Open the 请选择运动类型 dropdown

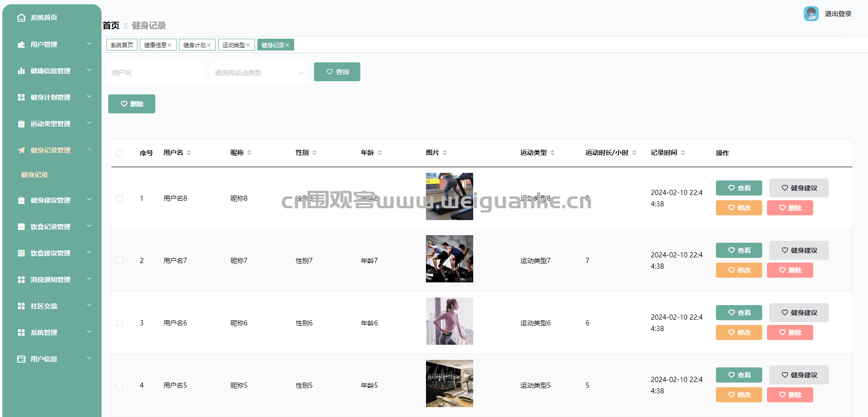tap(259, 73)
